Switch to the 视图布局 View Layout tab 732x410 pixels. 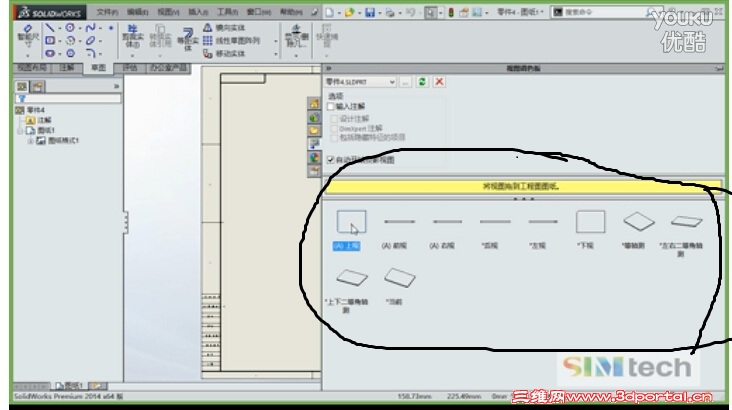(32, 68)
